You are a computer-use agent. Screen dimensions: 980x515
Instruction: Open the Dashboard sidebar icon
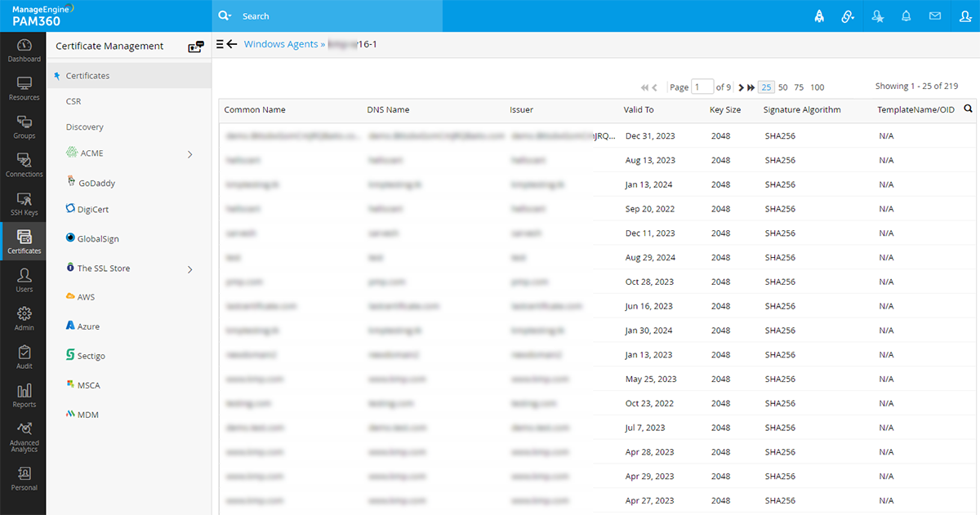click(24, 50)
